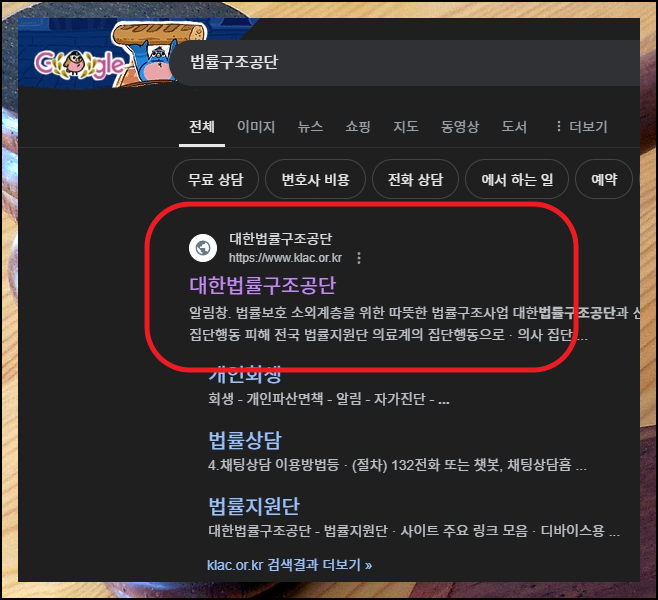Go to the 쇼핑 tab

pos(358,126)
